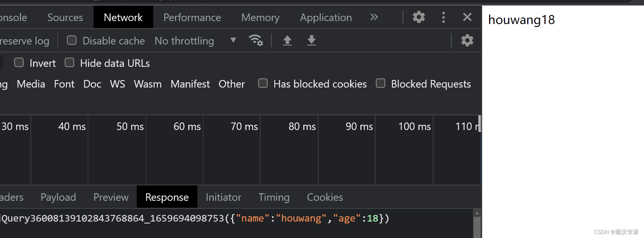Import HAR file with upload arrow
644x238 pixels.
tap(287, 40)
